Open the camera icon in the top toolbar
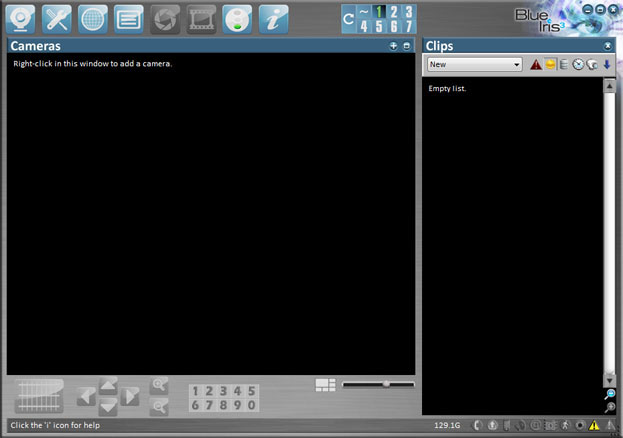 pyautogui.click(x=22, y=17)
